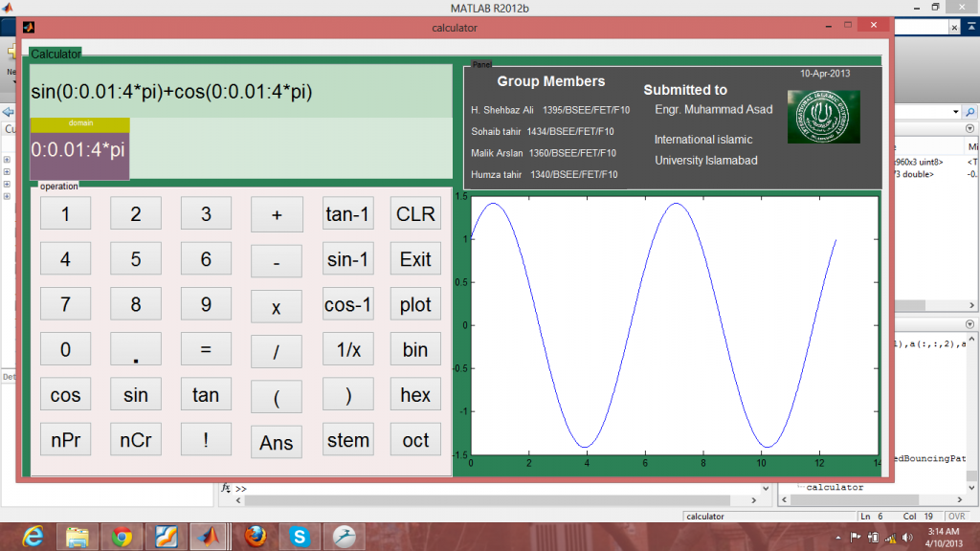This screenshot has height=551, width=980.
Task: Click the cos-1 inverse cosine button
Action: pos(348,304)
